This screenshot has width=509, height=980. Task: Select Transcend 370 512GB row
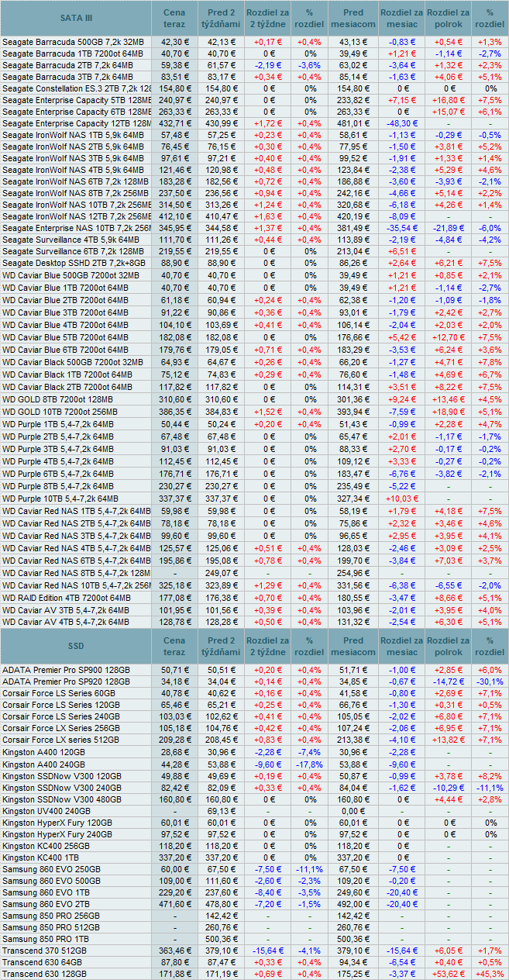tap(254, 951)
